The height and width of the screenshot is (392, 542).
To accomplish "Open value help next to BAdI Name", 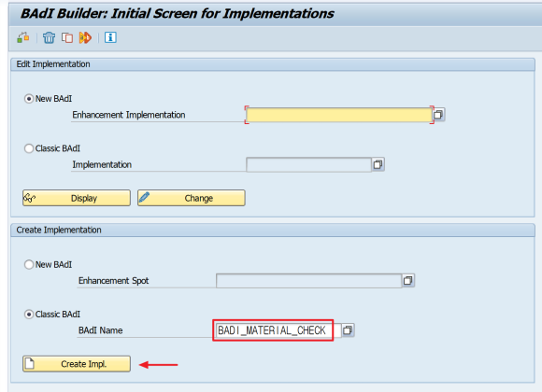I will [348, 330].
